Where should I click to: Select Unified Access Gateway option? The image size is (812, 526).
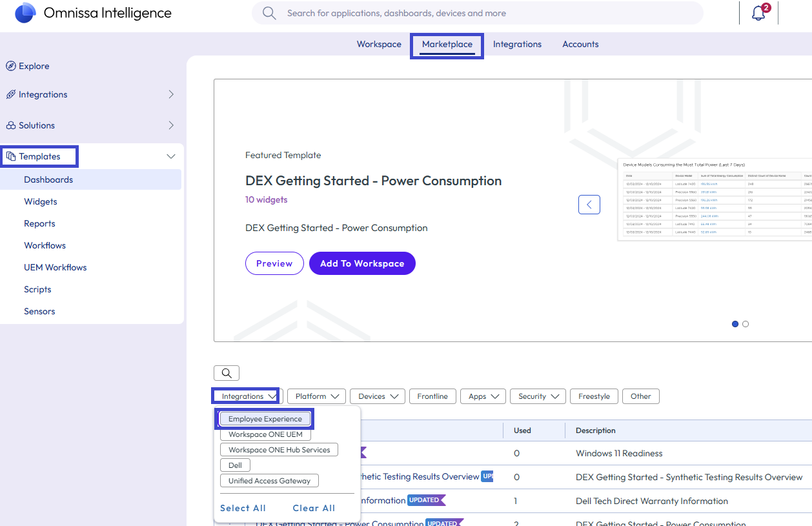(269, 481)
